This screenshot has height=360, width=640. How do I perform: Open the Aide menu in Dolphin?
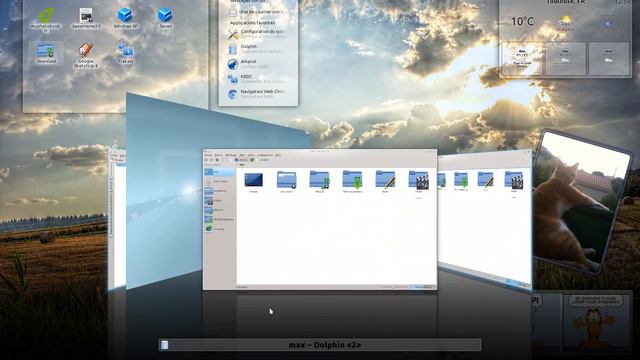(x=278, y=155)
